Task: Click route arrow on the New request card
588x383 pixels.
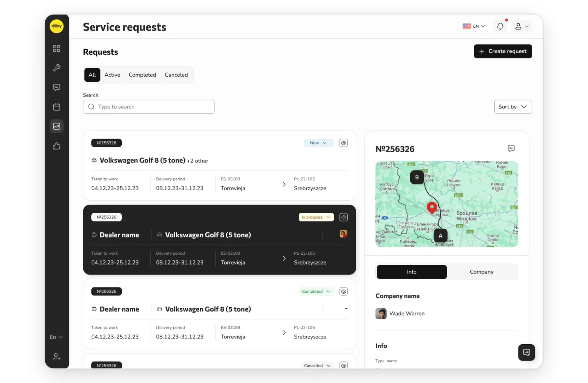Action: [284, 184]
